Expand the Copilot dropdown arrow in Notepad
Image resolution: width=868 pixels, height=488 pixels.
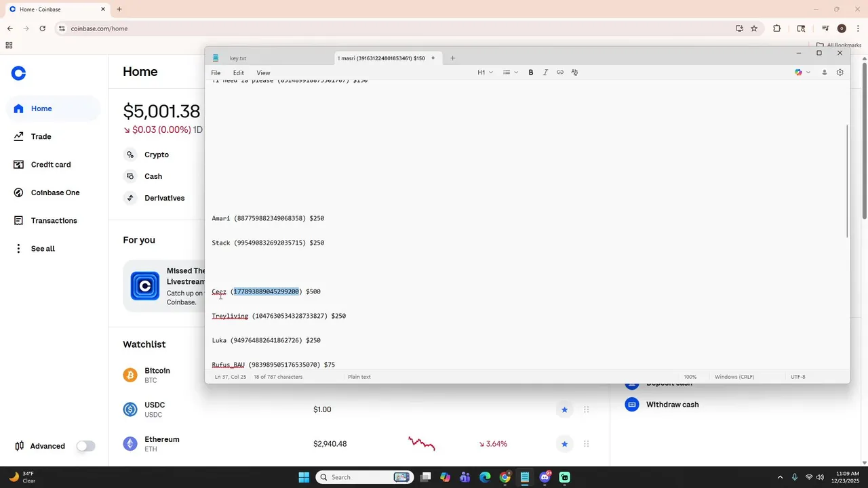pos(808,73)
